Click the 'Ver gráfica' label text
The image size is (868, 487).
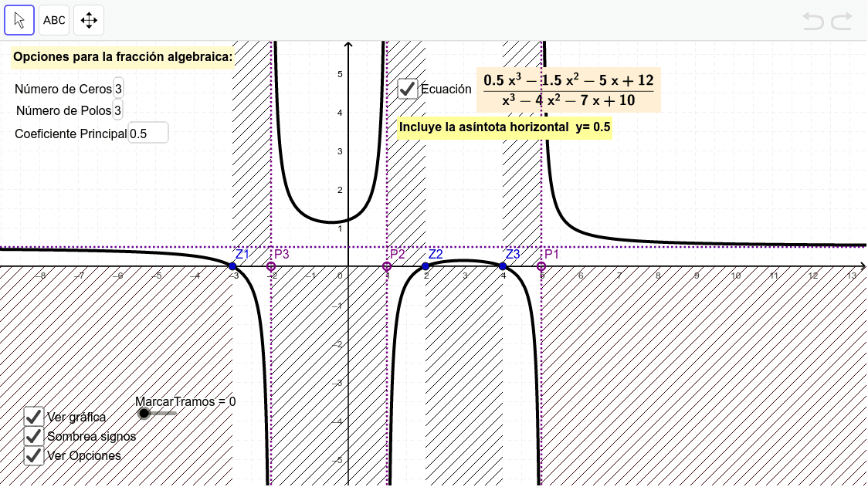tap(76, 418)
